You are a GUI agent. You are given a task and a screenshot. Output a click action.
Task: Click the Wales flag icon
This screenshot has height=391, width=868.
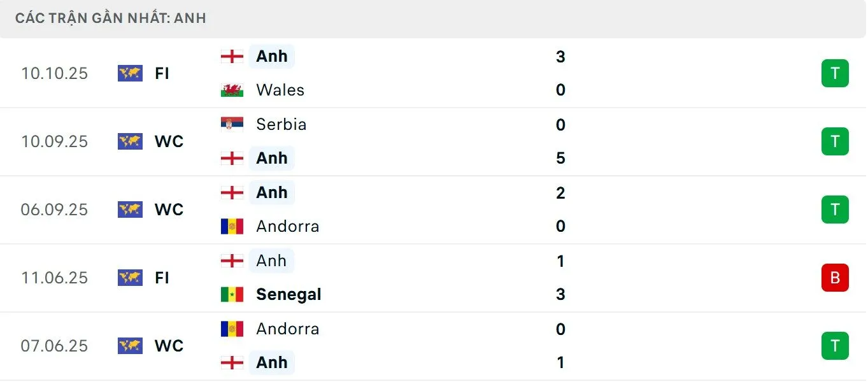point(232,90)
